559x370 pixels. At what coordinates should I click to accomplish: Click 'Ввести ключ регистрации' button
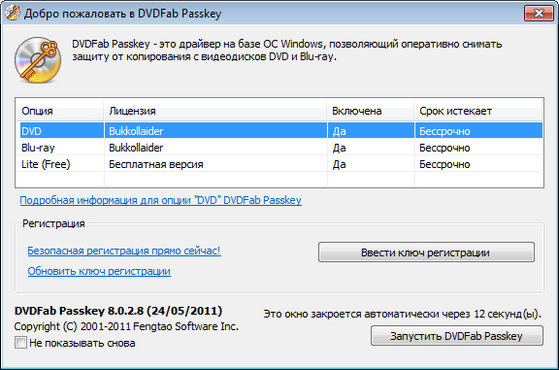tap(426, 252)
